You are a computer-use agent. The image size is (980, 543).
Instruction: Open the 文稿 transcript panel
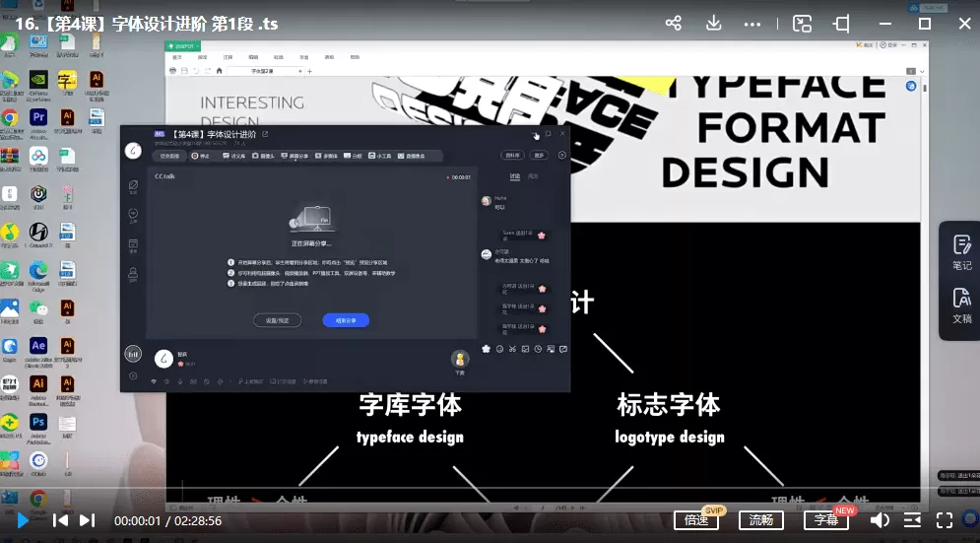click(x=961, y=305)
